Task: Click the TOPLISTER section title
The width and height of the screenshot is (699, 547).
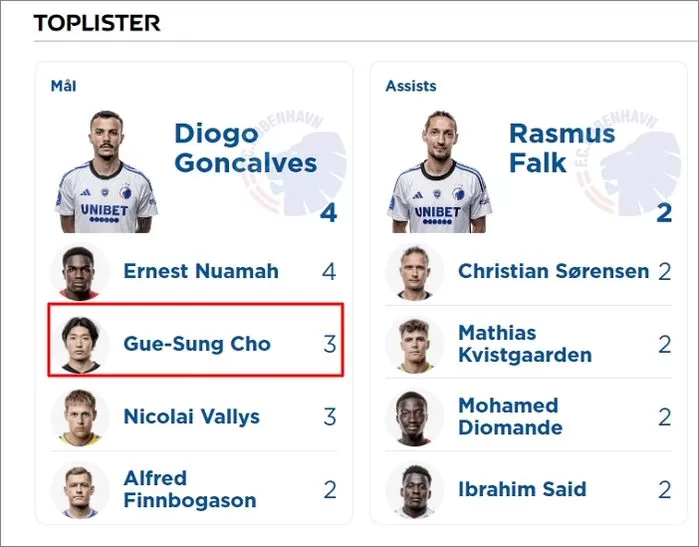Action: point(97,23)
